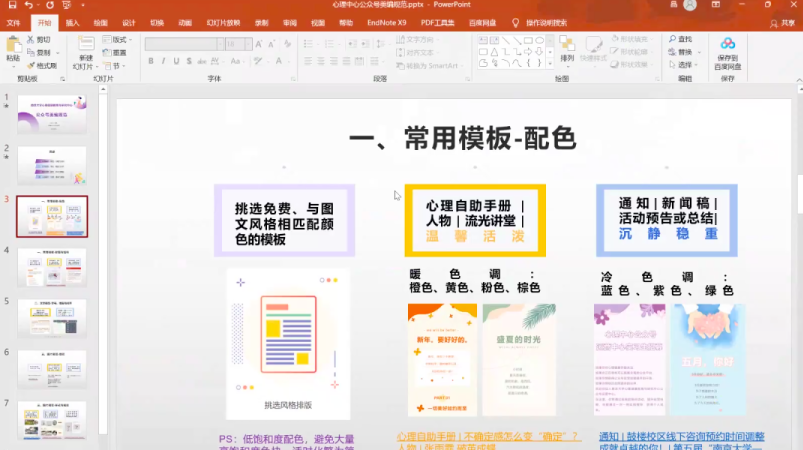Switch to the EndNote X9 tab
803x450 pixels.
point(387,23)
